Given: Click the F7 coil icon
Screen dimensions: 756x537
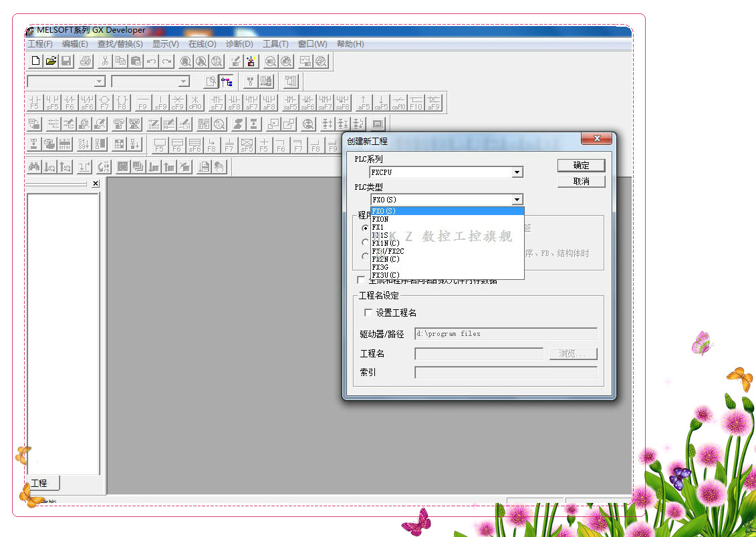Looking at the screenshot, I should [104, 103].
